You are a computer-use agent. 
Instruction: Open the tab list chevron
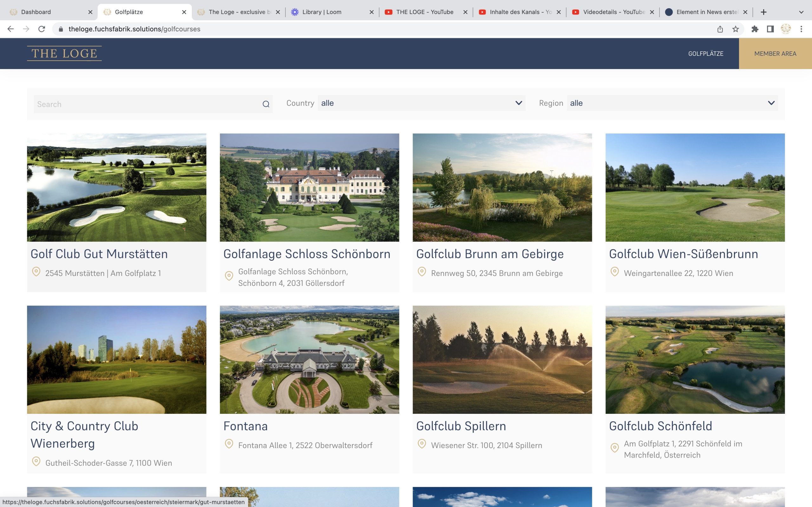pos(801,12)
